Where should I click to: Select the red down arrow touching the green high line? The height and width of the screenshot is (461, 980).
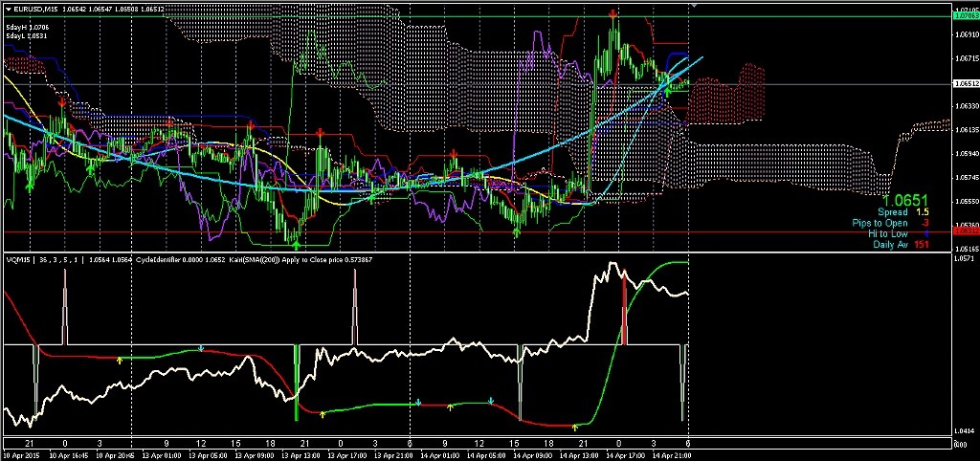coord(613,12)
